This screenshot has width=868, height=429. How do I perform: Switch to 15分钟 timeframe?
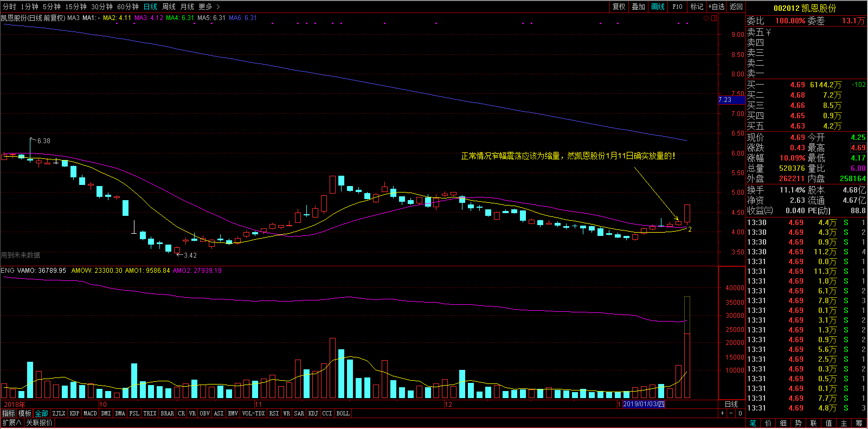coord(76,7)
